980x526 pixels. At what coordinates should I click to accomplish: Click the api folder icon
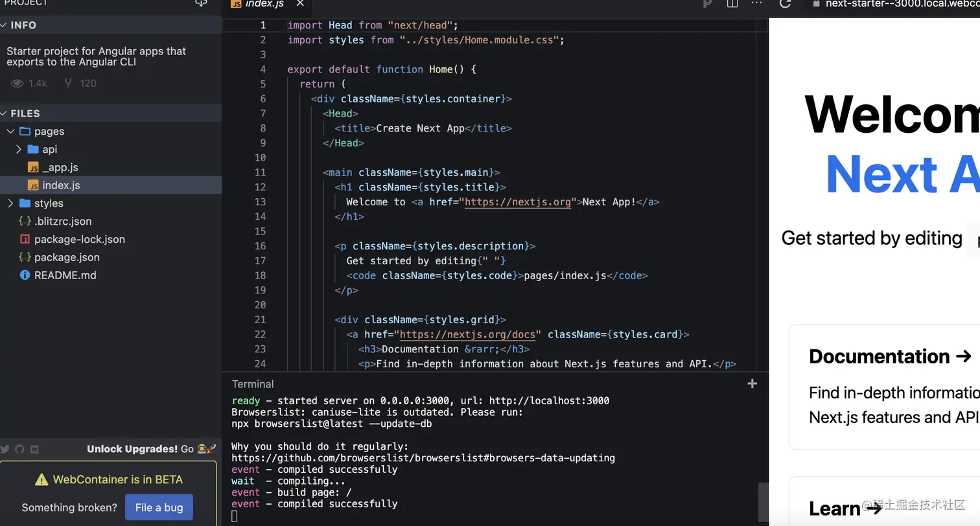click(33, 149)
